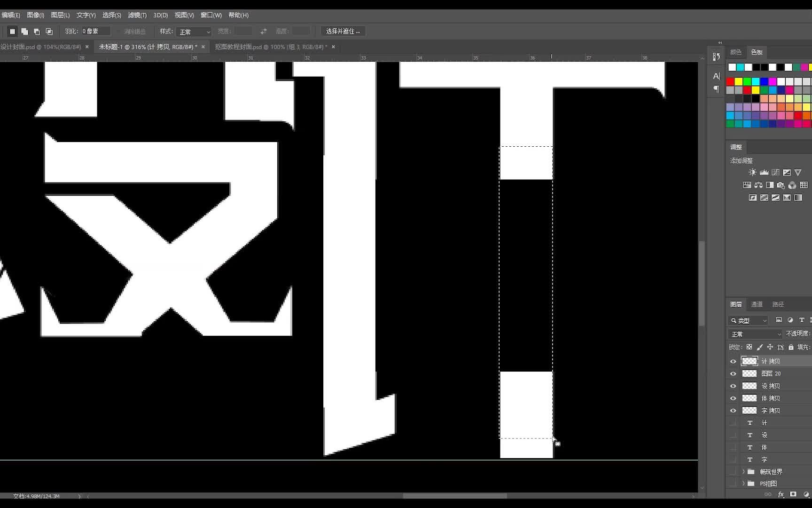Show the 计 text layer

click(x=733, y=422)
